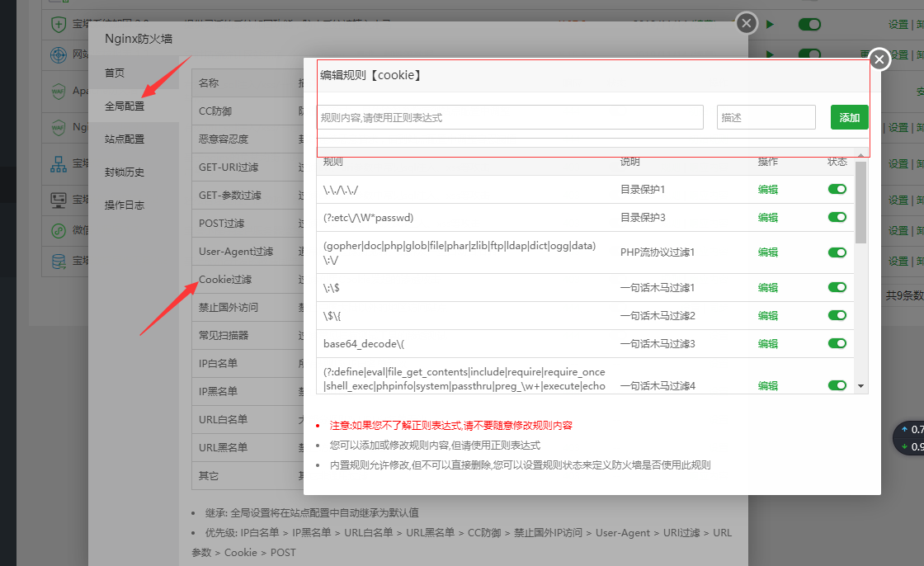Click the gopher|doc|php rule text

pos(460,252)
